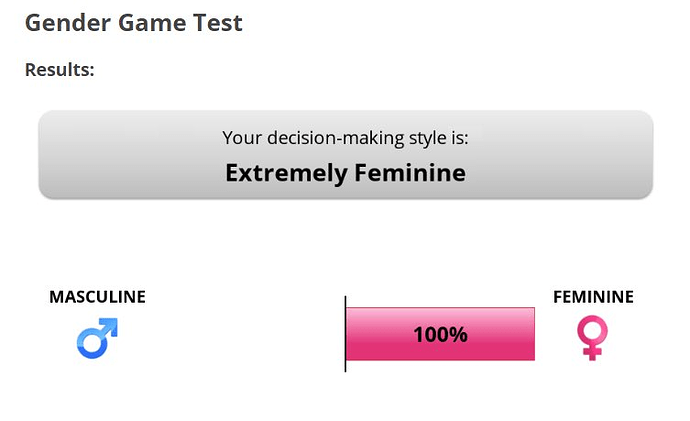Image resolution: width=690 pixels, height=421 pixels.
Task: Click the 100% label on the pink bar
Action: [440, 334]
